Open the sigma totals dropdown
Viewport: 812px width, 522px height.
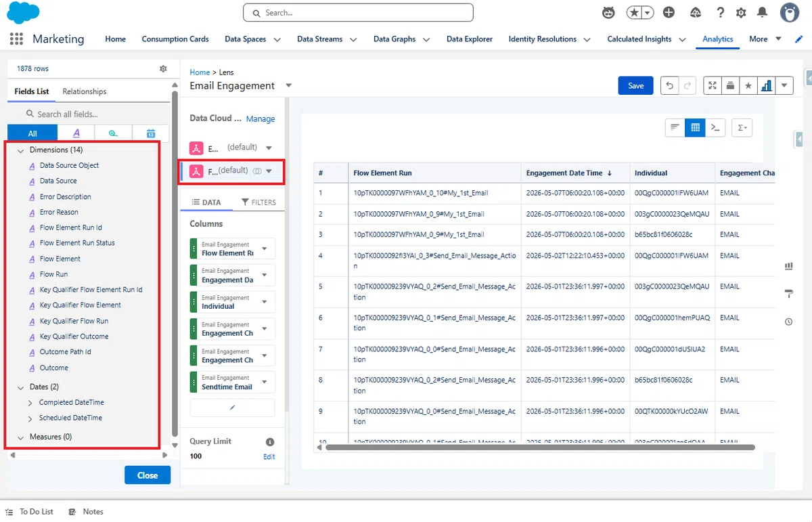(x=742, y=127)
